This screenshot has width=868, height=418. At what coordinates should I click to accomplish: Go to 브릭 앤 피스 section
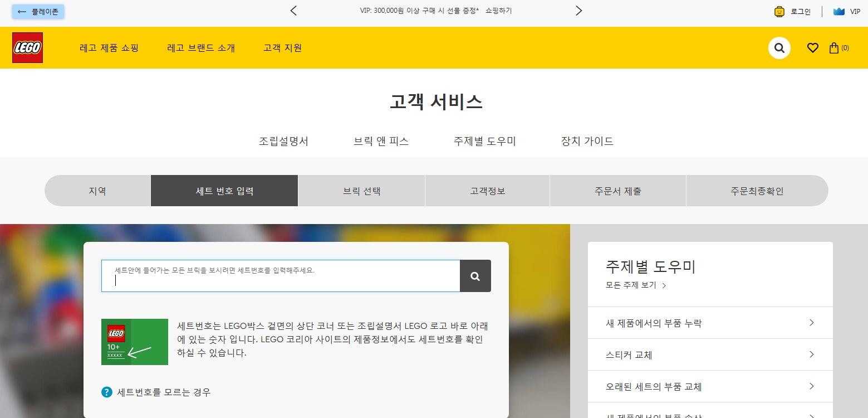[381, 141]
